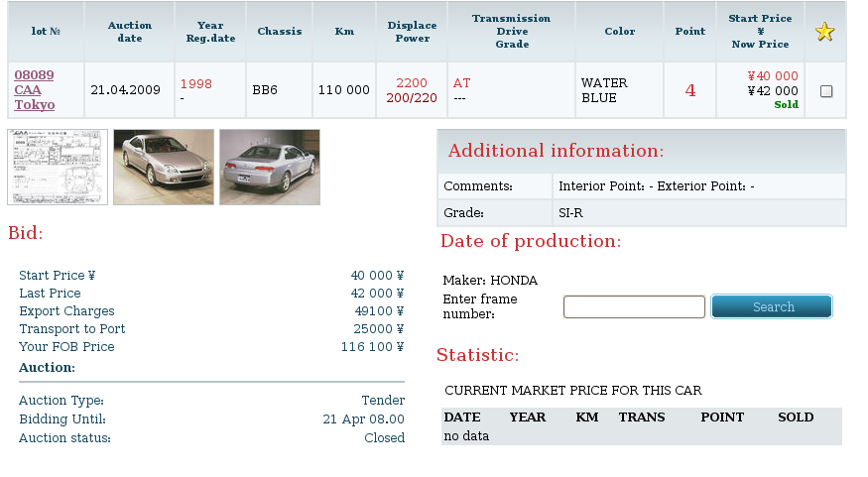Viewport: 868px width, 477px height.
Task: Select Start Price value 40 000 ¥ in Bid section
Action: pyautogui.click(x=377, y=276)
